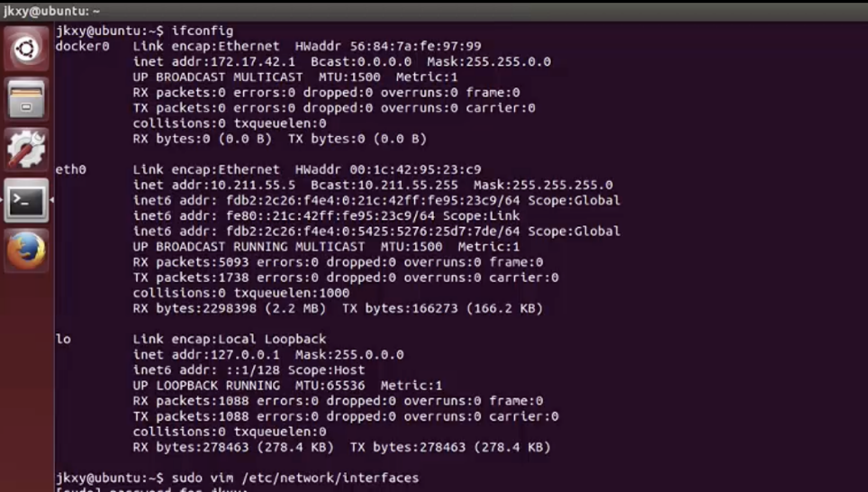Screen dimensions: 868x492
Task: Click the jkxy@ubuntu window title
Action: [x=51, y=11]
